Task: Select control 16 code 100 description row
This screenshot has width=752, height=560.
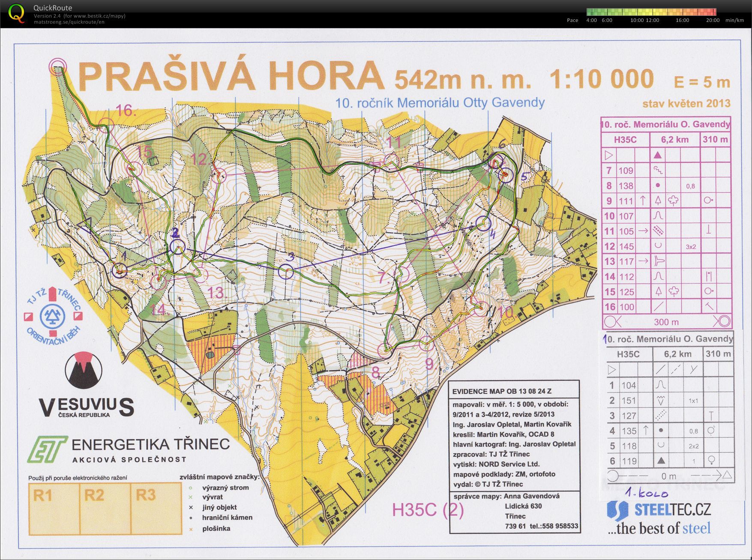Action: [666, 307]
